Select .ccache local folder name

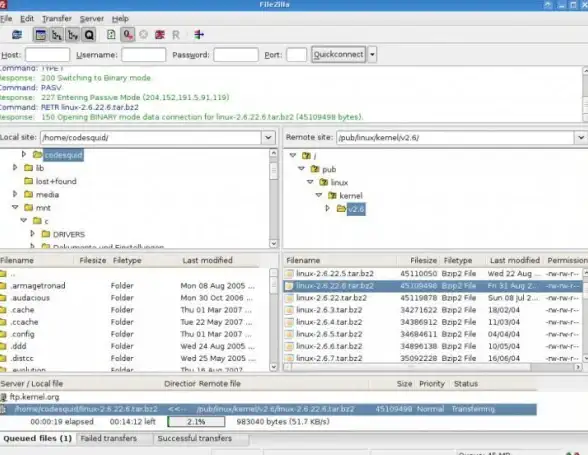pyautogui.click(x=24, y=322)
